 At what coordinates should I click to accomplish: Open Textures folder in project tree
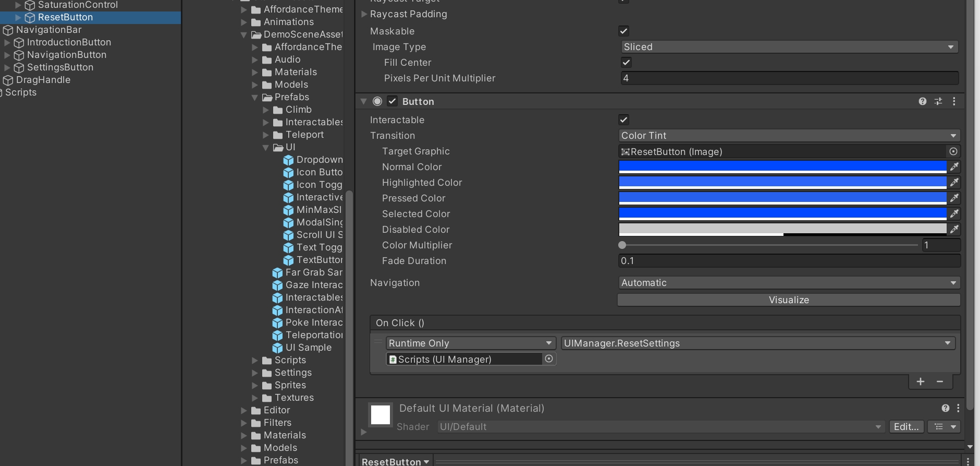click(288, 398)
